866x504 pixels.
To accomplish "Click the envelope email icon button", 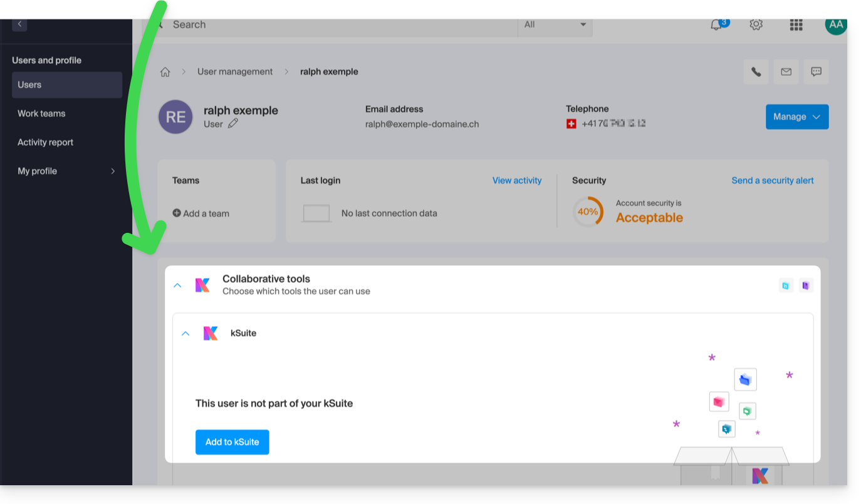I will point(786,72).
